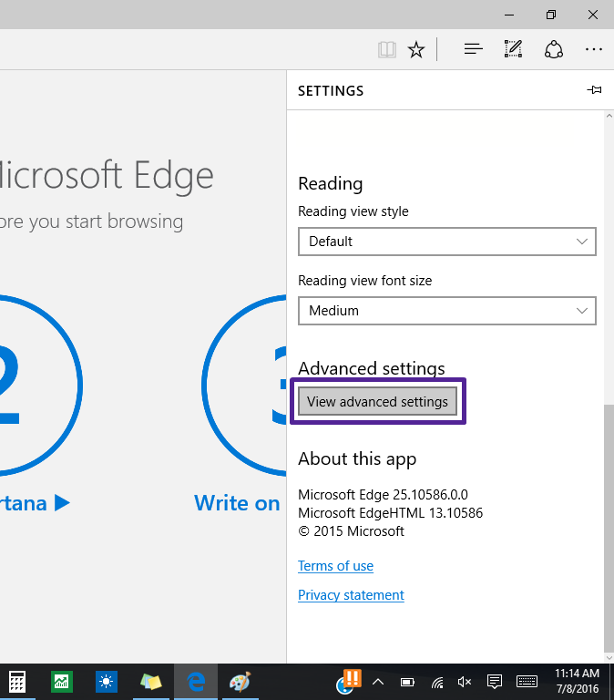The height and width of the screenshot is (700, 614).
Task: Open the Share icon in toolbar
Action: click(x=553, y=49)
